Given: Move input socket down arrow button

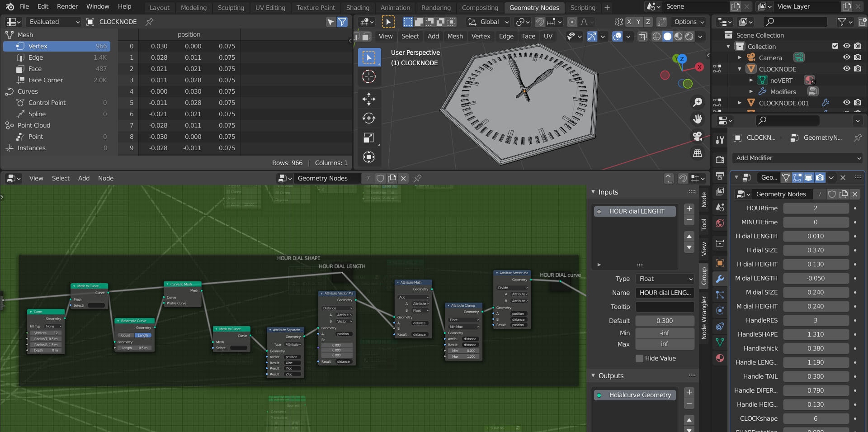Looking at the screenshot, I should click(x=689, y=247).
